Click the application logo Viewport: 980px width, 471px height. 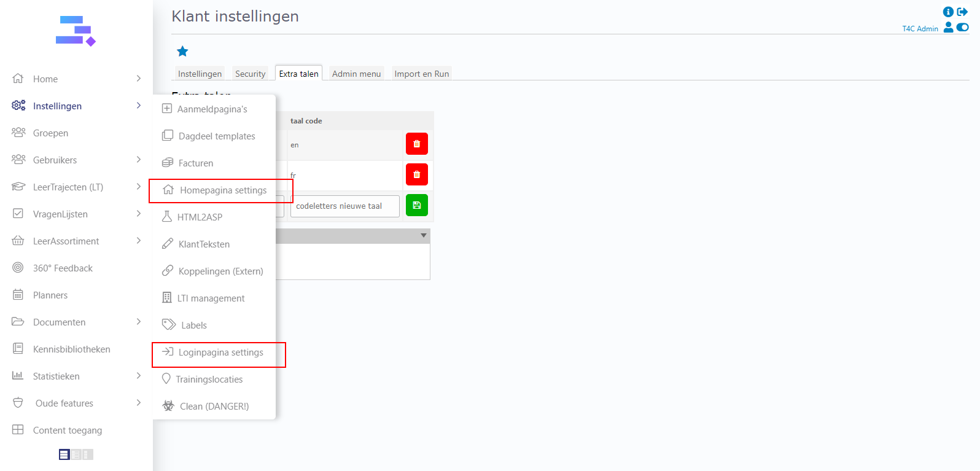pos(76,31)
